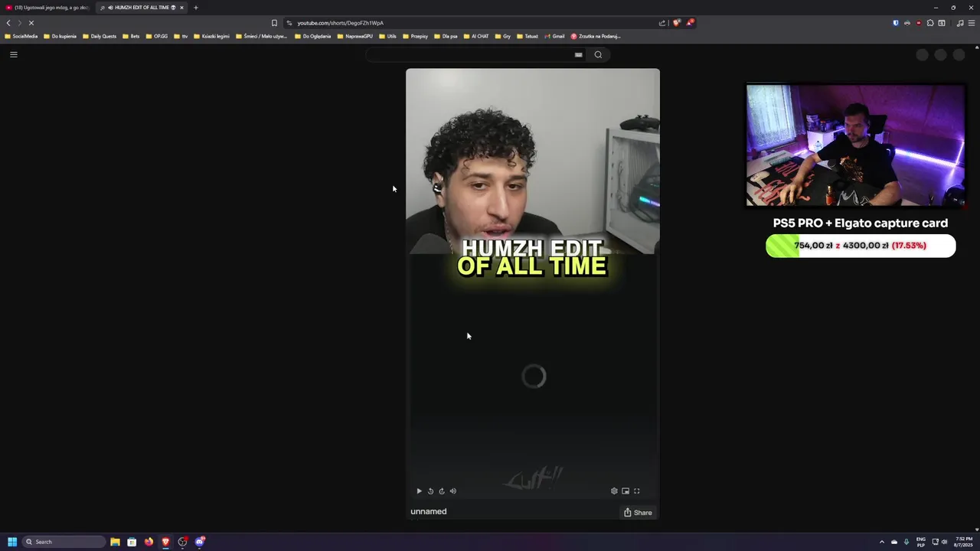Open the Windows Start menu
The image size is (980, 551).
[12, 542]
